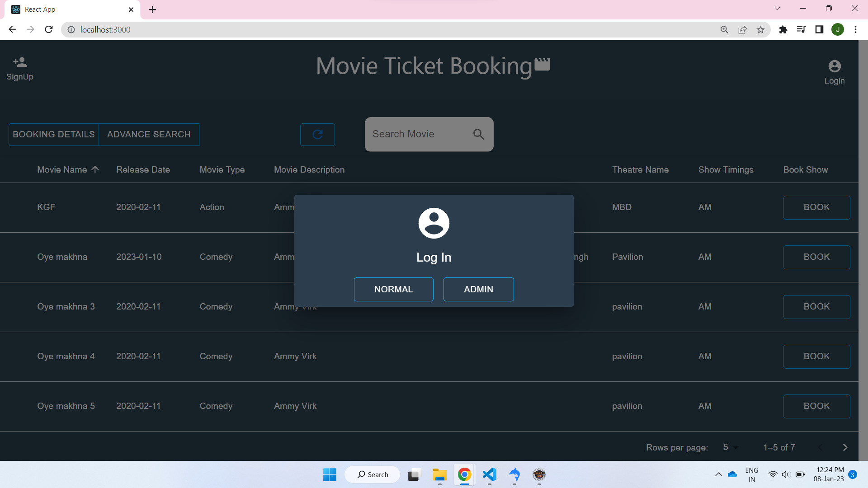
Task: Switch to the ADVANCE SEARCH tab
Action: (149, 134)
